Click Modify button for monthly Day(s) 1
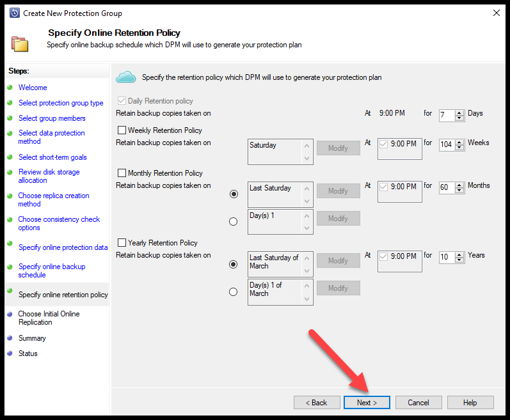Viewport: 510px width, 420px height. coord(339,218)
